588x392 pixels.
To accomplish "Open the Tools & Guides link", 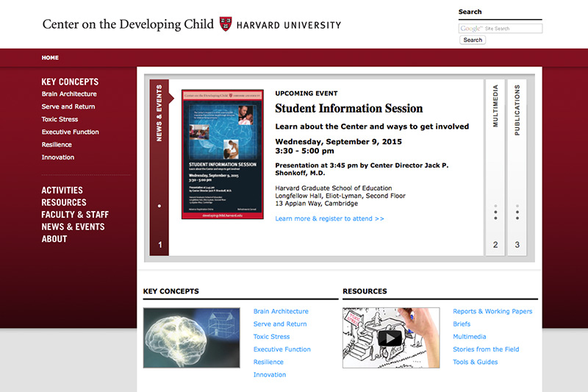I will [475, 363].
